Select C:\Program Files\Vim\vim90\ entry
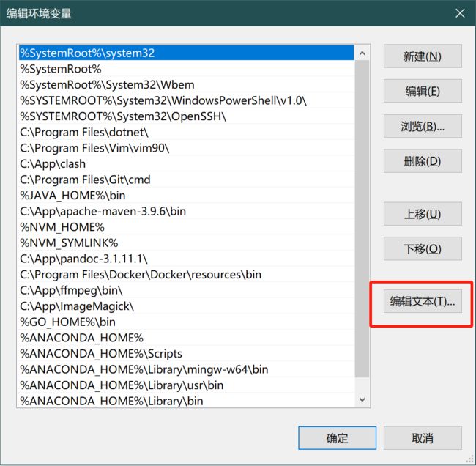This screenshot has width=476, height=466. [x=186, y=148]
